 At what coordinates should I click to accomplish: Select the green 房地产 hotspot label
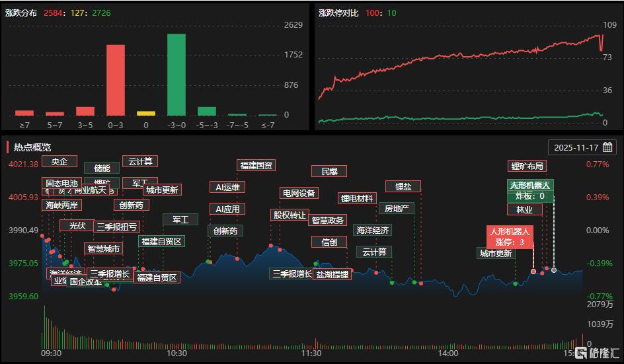pos(397,208)
